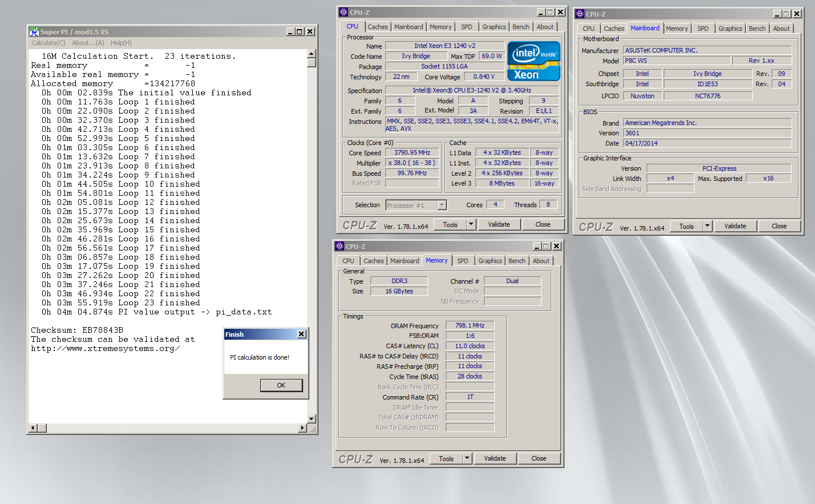
Task: Expand Tools dropdown arrow in Mainboard window
Action: pyautogui.click(x=708, y=226)
